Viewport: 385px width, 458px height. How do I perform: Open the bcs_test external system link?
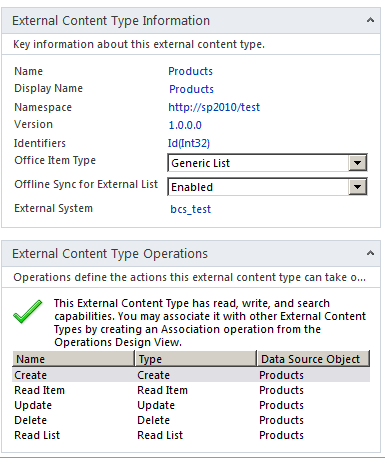pos(191,209)
